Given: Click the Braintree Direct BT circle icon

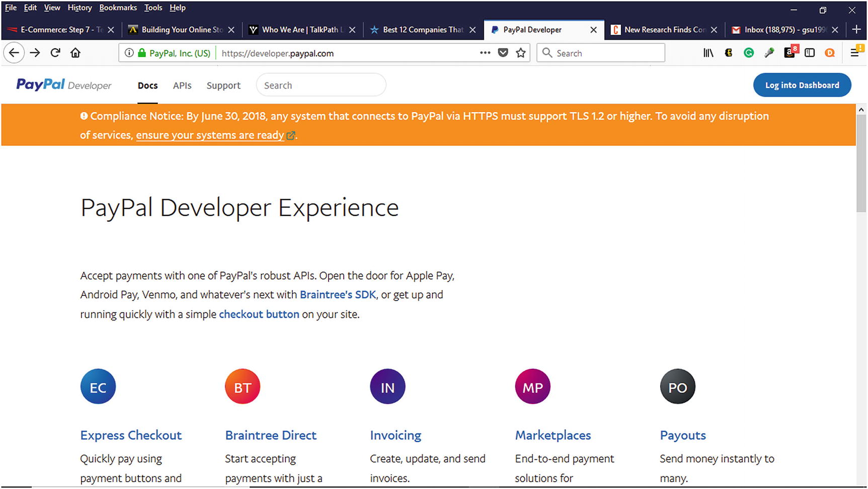Looking at the screenshot, I should (243, 386).
